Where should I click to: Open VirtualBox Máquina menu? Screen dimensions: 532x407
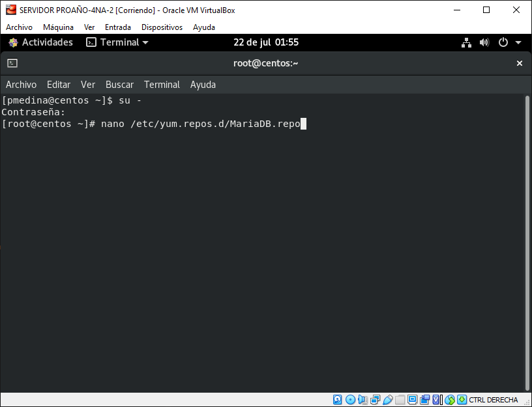coord(58,27)
